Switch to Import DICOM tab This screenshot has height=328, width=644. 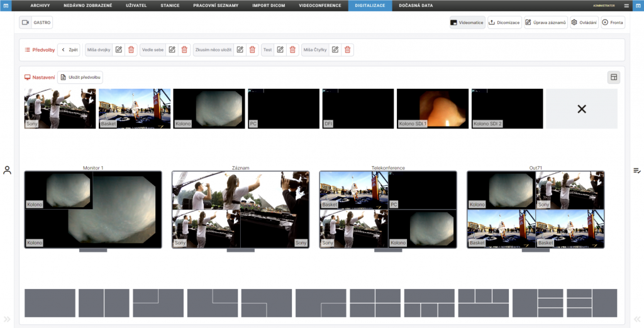(x=269, y=5)
